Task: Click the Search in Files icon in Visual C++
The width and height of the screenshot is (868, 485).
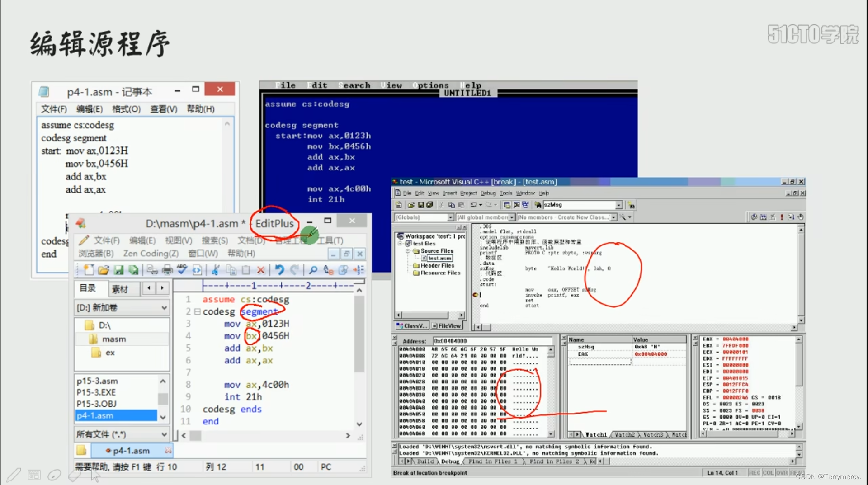Action: [x=538, y=205]
